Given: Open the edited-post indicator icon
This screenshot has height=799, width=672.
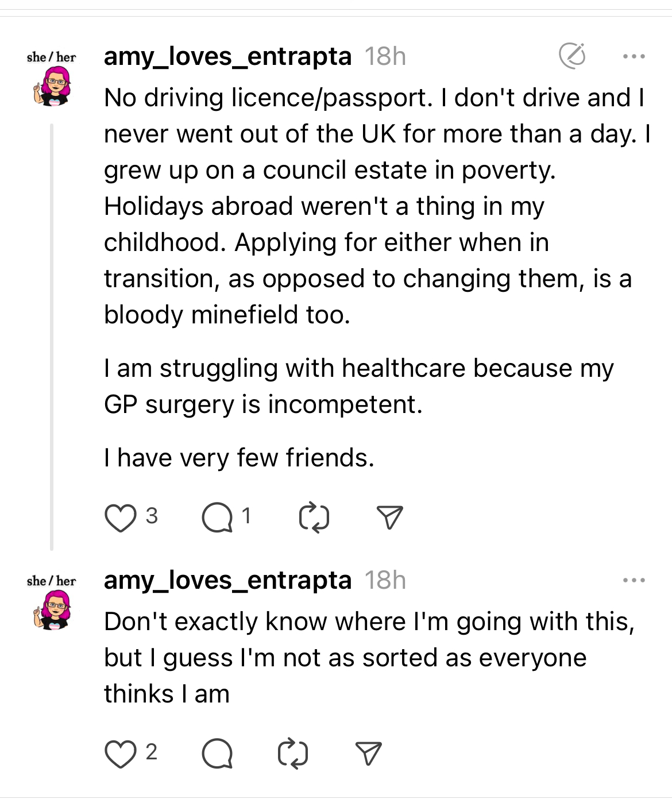Looking at the screenshot, I should tap(572, 56).
